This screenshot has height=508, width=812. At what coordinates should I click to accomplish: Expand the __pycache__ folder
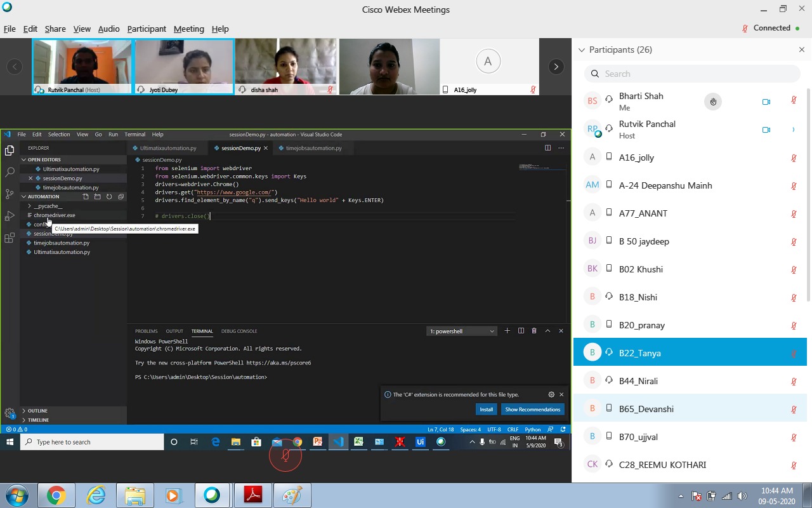(x=48, y=206)
